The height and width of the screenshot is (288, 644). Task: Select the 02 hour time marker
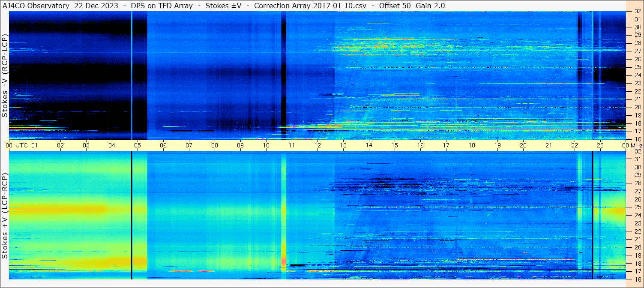(x=60, y=145)
